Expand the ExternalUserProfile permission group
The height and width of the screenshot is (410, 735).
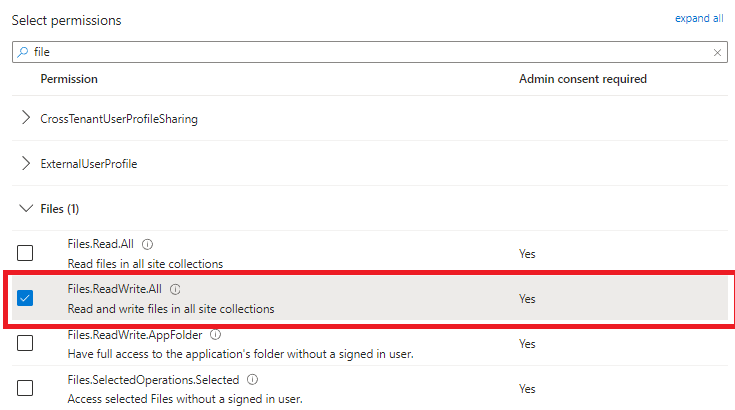(x=26, y=163)
